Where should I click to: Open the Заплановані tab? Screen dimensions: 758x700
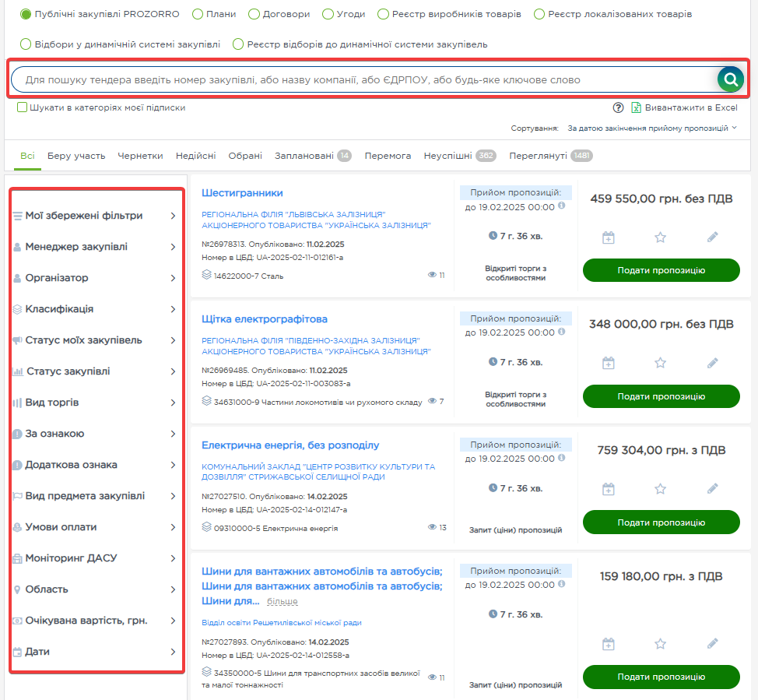304,156
